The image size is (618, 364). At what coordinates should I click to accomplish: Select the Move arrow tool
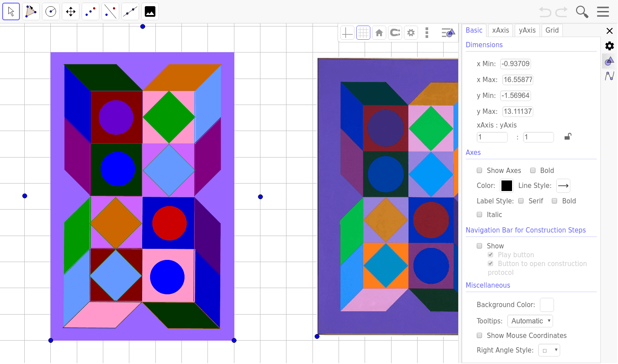(11, 11)
